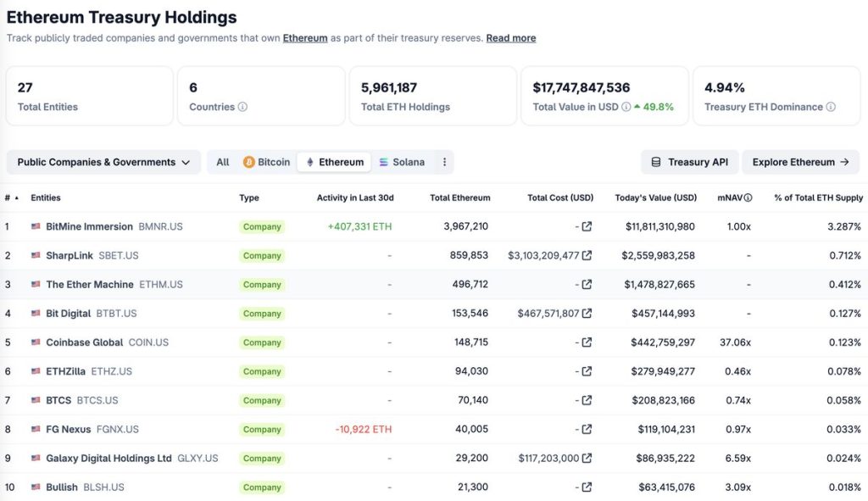Open Galaxy Digital's external cost link icon
This screenshot has height=501, width=868.
[587, 458]
